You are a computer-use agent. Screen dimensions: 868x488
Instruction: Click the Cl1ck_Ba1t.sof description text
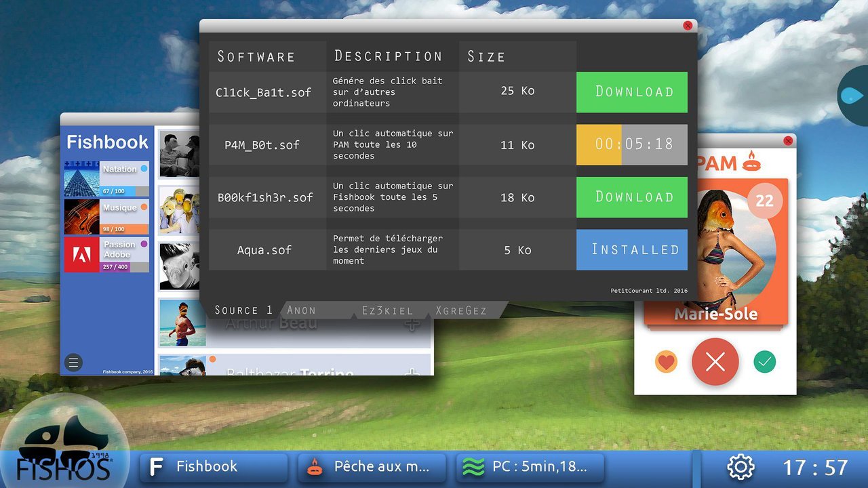click(x=388, y=91)
